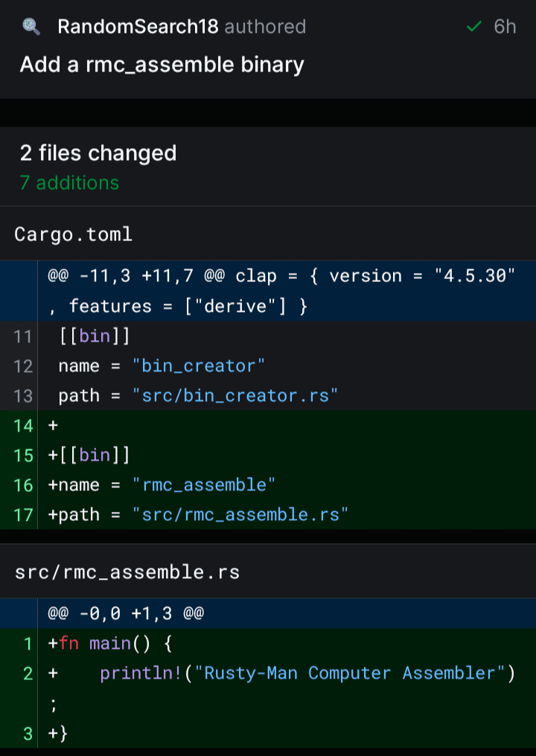Tap line number 17 in Cargo.toml diff
536x756 pixels.
tap(23, 515)
